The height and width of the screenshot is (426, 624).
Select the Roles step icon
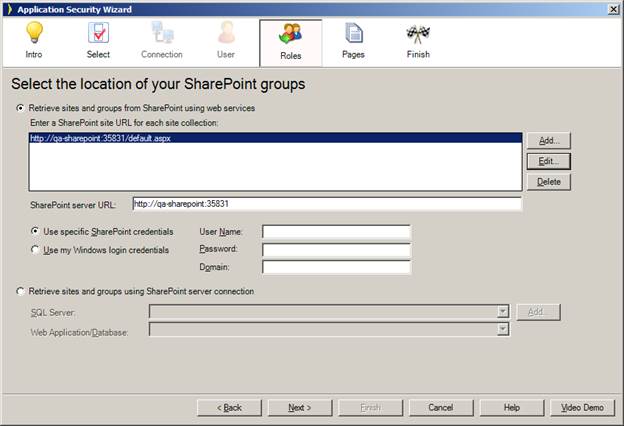pos(291,33)
